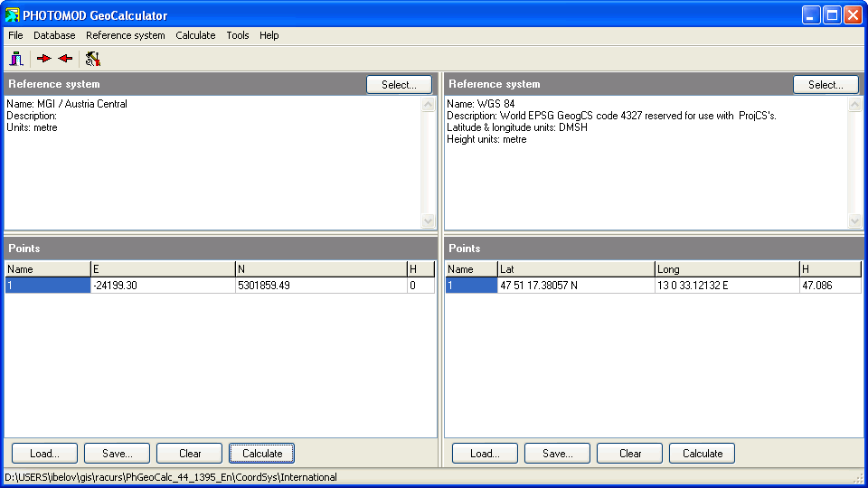The height and width of the screenshot is (488, 868).
Task: Click Load in the right points panel
Action: [485, 453]
